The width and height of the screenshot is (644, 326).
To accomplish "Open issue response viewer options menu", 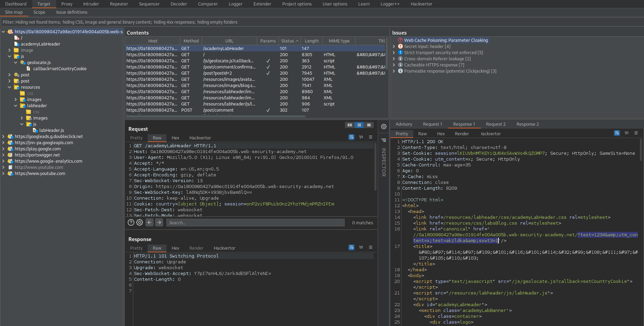I will coord(636,133).
